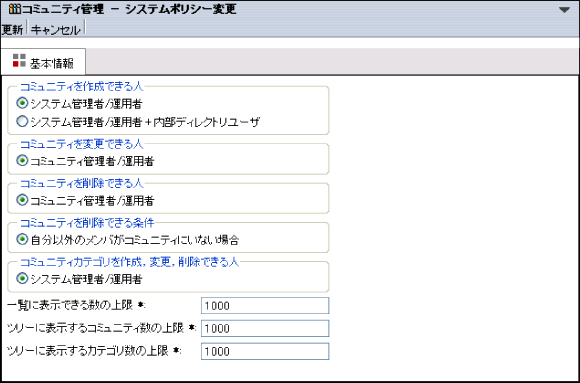580x383 pixels.
Task: Click the コミュニティを削除できる人 group heading
Action: click(x=81, y=184)
